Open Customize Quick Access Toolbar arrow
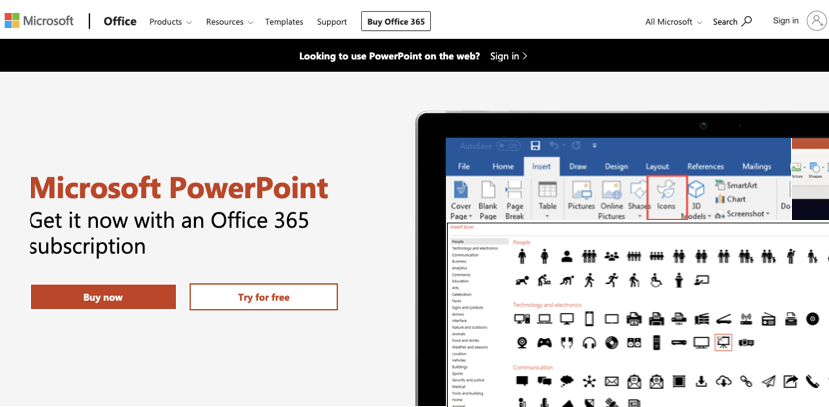The image size is (829, 407). click(x=594, y=145)
